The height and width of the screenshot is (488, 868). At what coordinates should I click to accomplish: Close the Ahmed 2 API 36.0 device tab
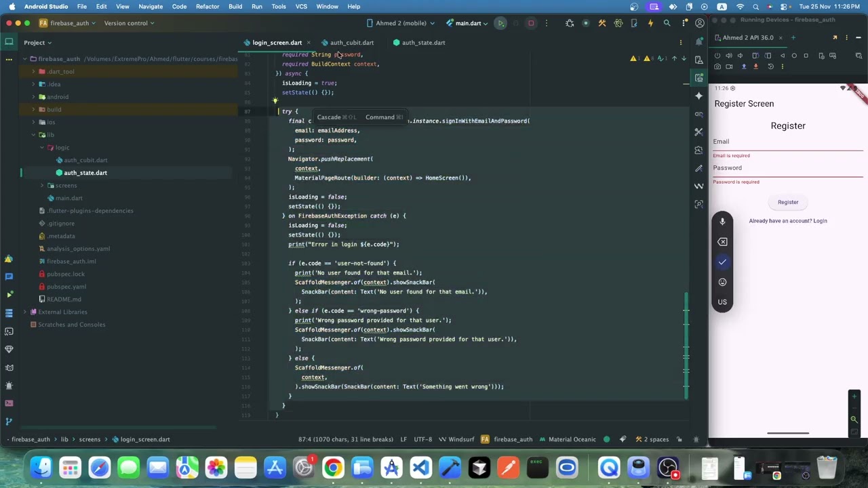[781, 38]
